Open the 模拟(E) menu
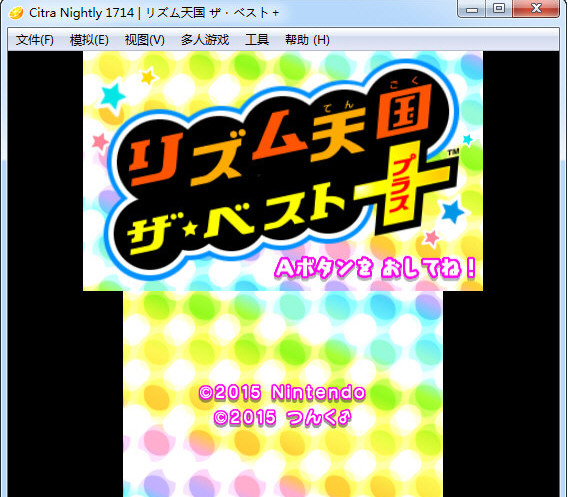The width and height of the screenshot is (568, 497). click(89, 40)
